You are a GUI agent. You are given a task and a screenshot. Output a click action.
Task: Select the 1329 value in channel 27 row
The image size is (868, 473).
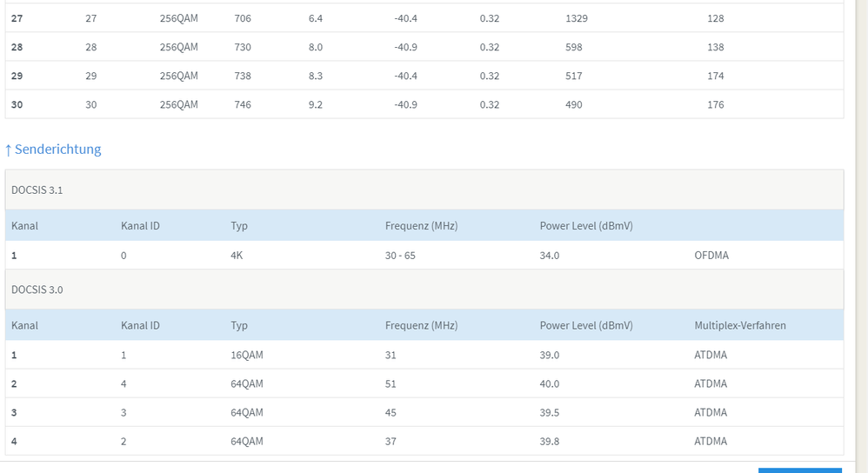pos(577,18)
